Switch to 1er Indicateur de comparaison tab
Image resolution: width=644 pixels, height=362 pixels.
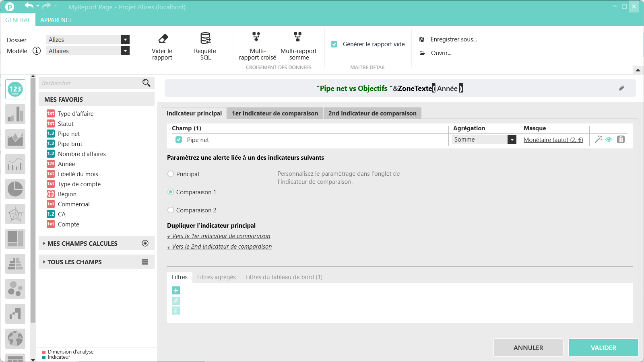(x=275, y=113)
